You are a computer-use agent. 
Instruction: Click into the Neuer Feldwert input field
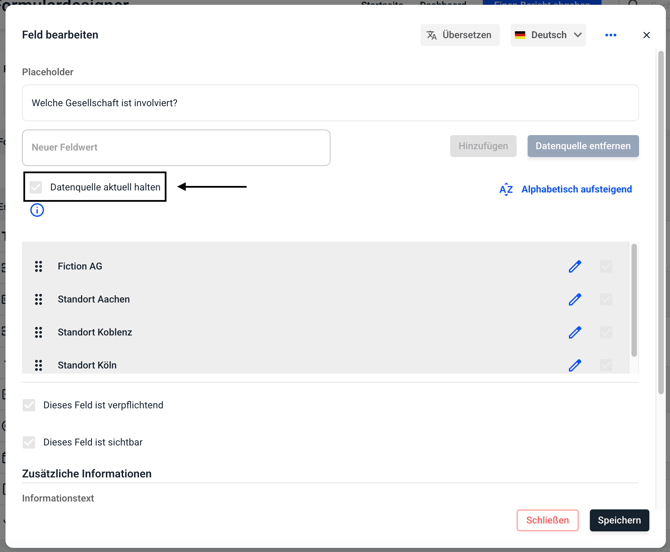176,148
